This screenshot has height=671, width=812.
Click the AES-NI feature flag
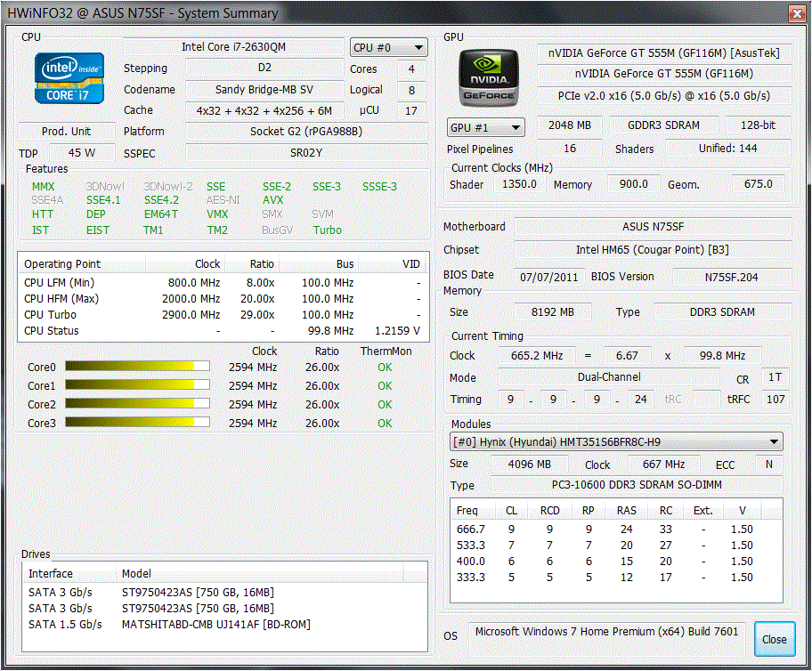tap(223, 200)
